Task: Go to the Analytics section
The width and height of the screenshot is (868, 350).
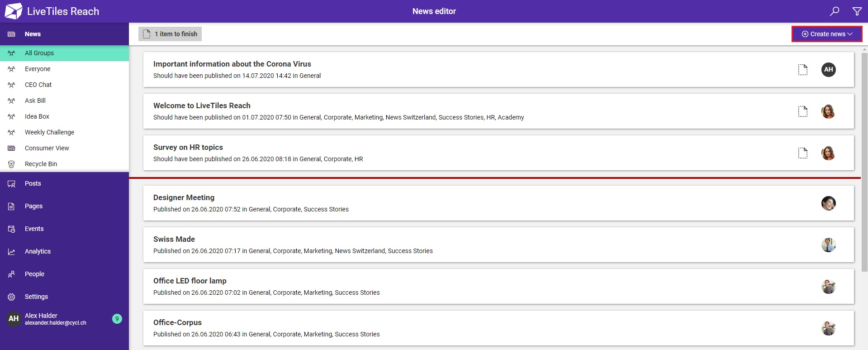Action: pos(64,251)
